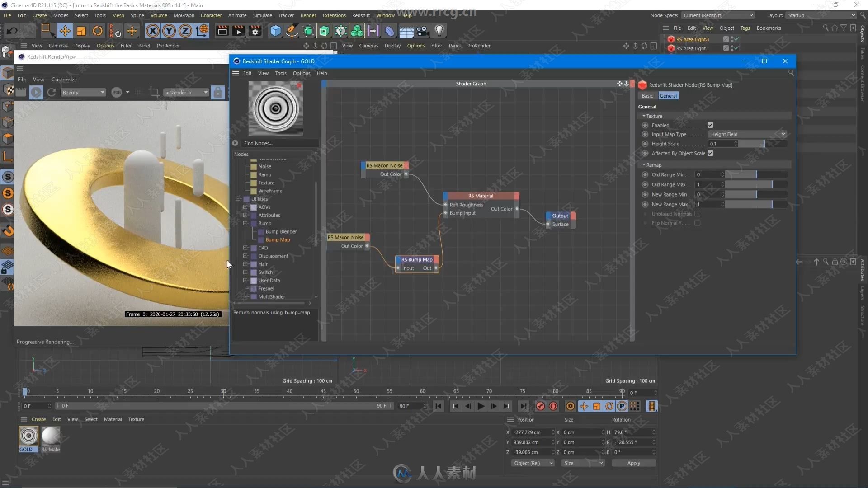Click the Spline Pen icon
Viewport: 868px width, 488px height.
[x=292, y=31]
